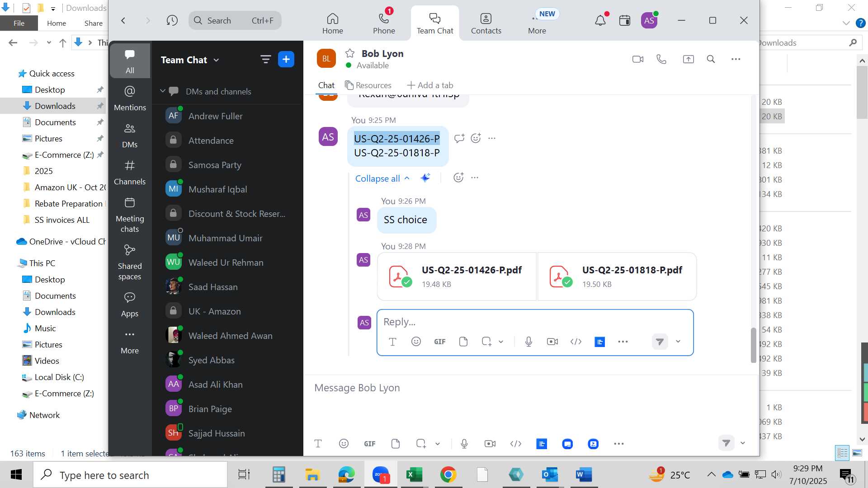Click the Search box in Zoom
868x488 pixels.
click(235, 20)
